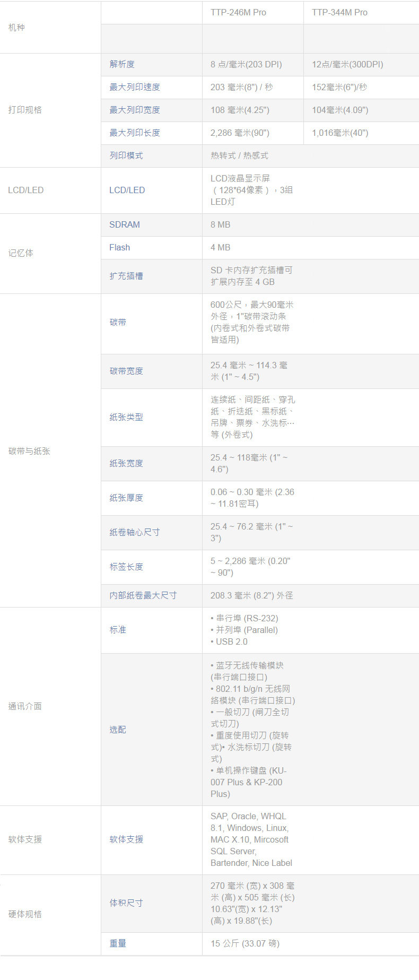Click the 8 点/毫米(203 DPI) value
This screenshot has height=980, width=419.
[x=246, y=64]
